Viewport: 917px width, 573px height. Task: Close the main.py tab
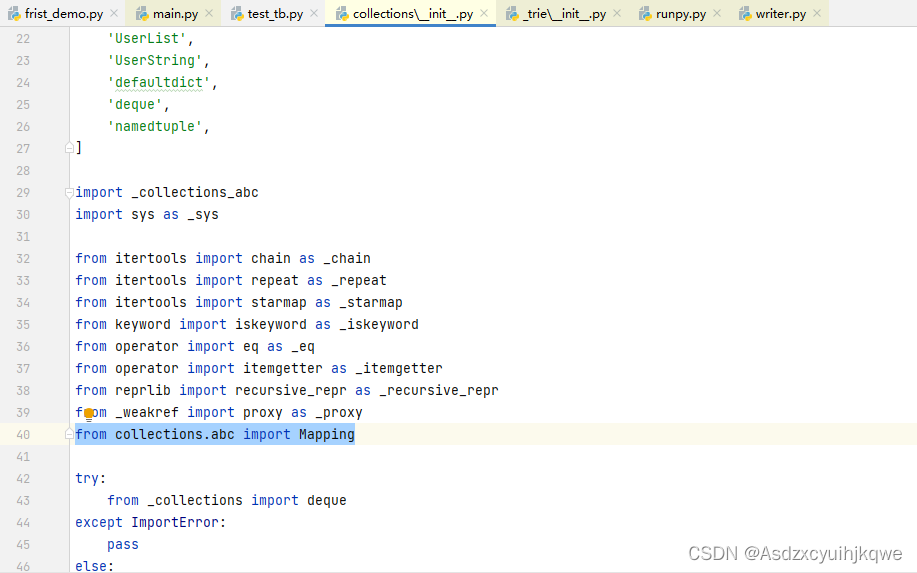(x=209, y=13)
